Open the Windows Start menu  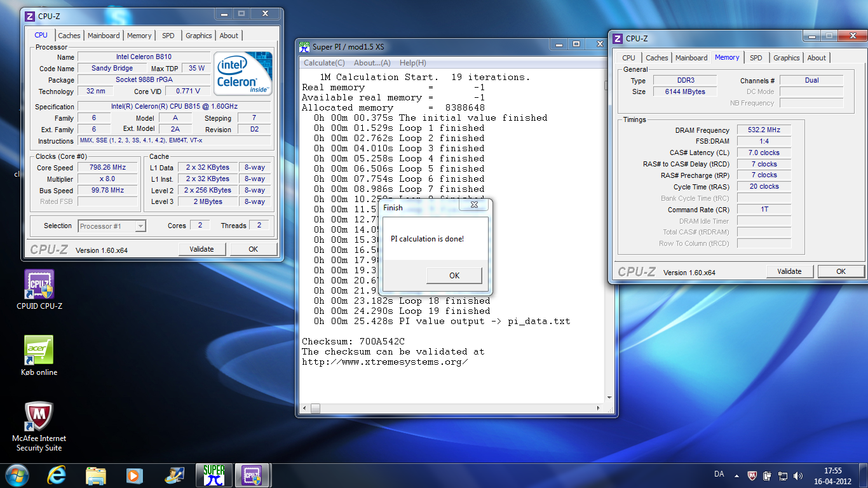pyautogui.click(x=17, y=475)
